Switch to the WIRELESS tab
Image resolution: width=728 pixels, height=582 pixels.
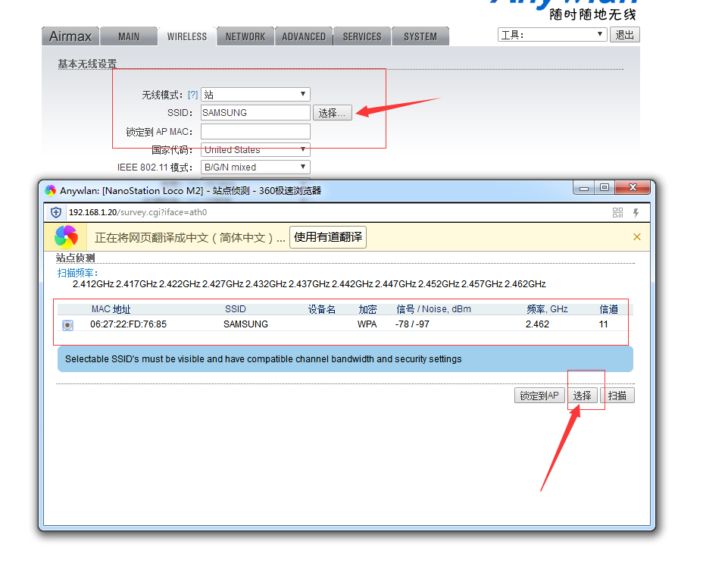coord(187,36)
